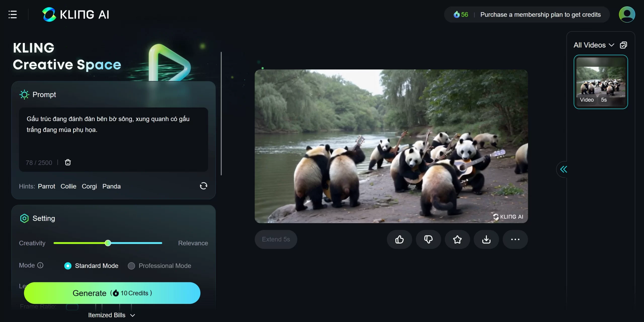Expand Itemized Bills
This screenshot has height=322, width=644.
(111, 315)
